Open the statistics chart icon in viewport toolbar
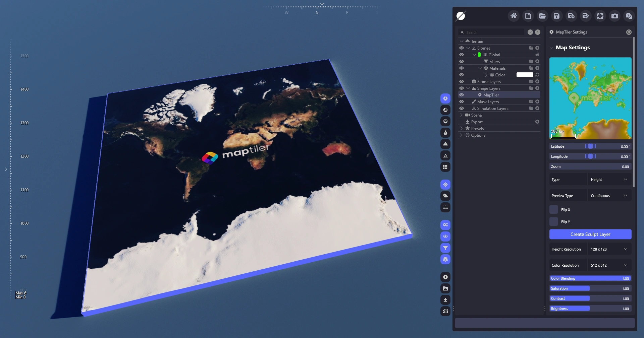This screenshot has height=338, width=644. (x=445, y=311)
